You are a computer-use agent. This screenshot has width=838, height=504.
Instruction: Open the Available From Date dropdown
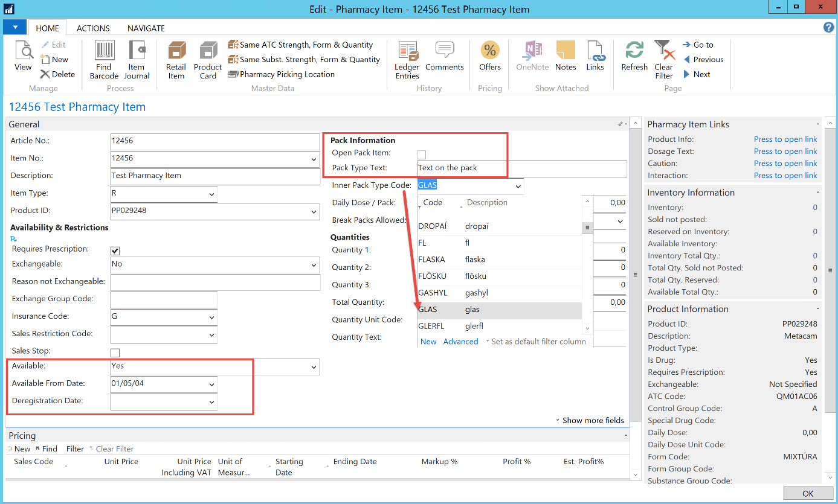[211, 384]
